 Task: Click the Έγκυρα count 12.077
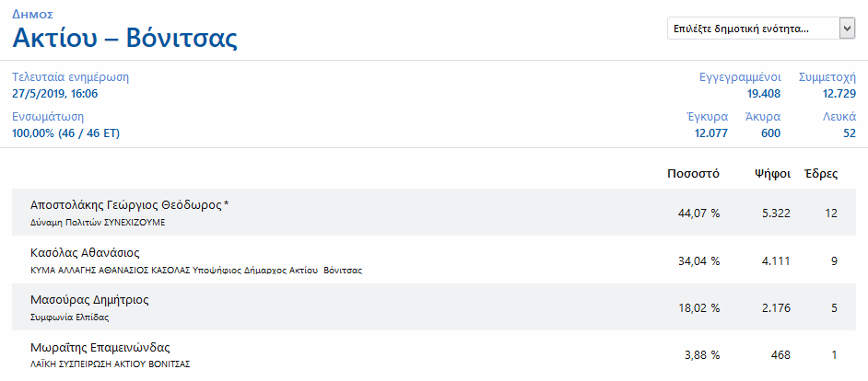710,133
